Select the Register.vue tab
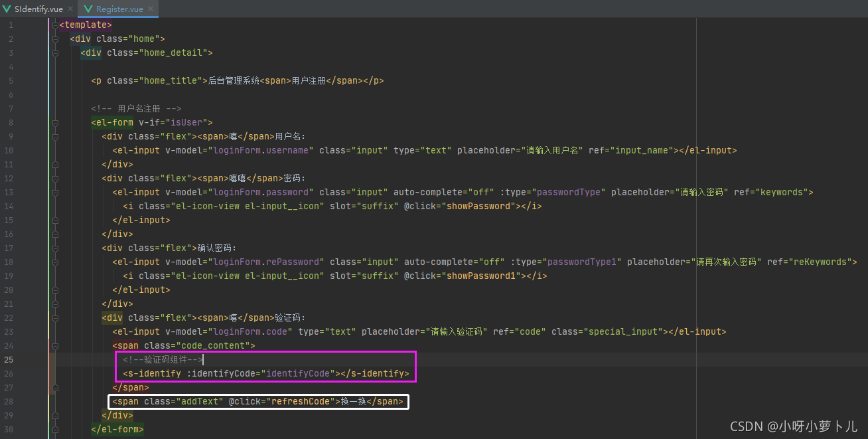Image resolution: width=868 pixels, height=439 pixels. pyautogui.click(x=119, y=9)
